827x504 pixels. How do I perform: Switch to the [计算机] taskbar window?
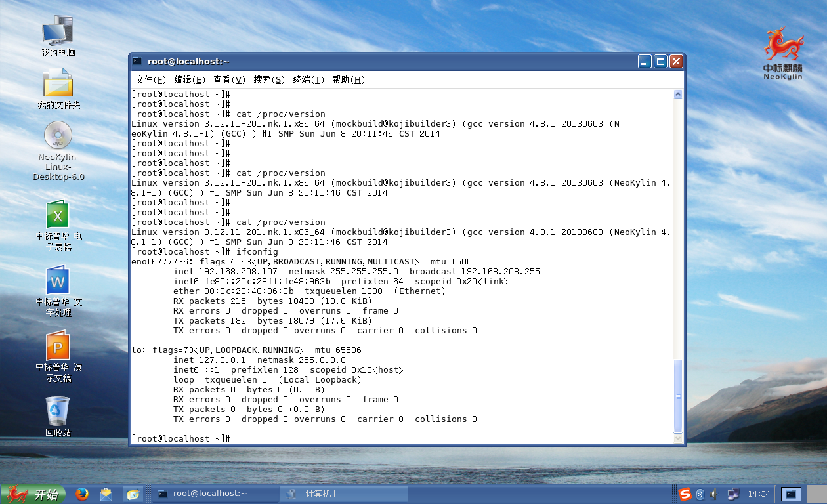coord(343,493)
